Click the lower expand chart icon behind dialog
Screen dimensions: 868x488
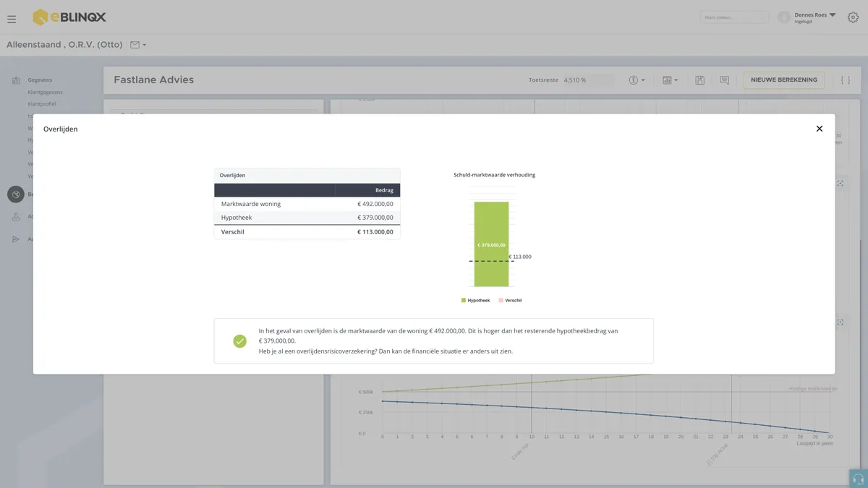click(x=841, y=323)
